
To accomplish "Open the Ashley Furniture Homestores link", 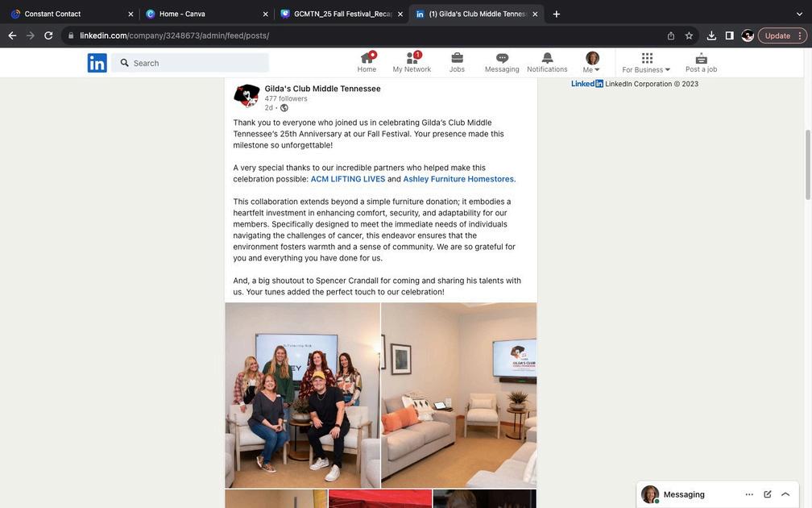I will coord(459,179).
